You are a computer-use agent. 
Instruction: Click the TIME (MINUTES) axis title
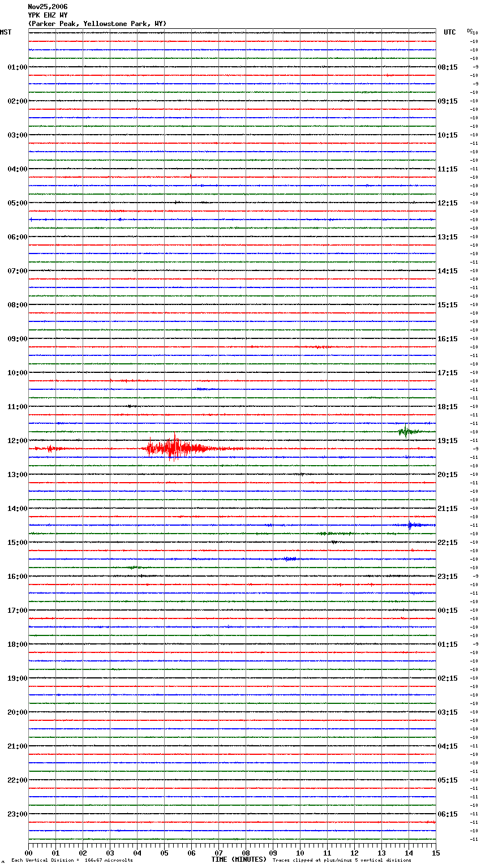point(239,860)
